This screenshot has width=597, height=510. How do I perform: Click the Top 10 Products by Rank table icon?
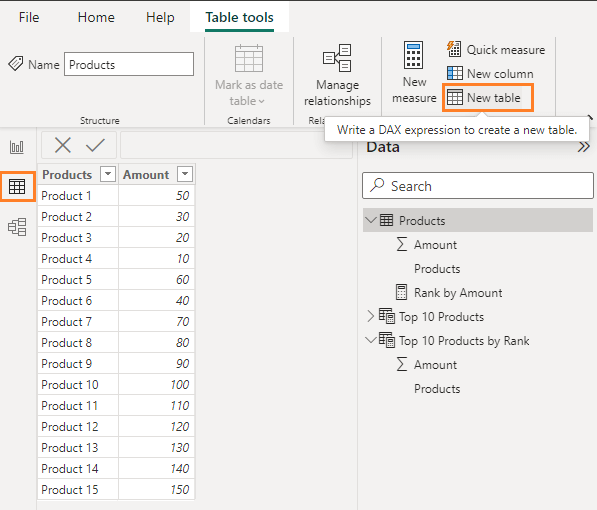(x=386, y=340)
